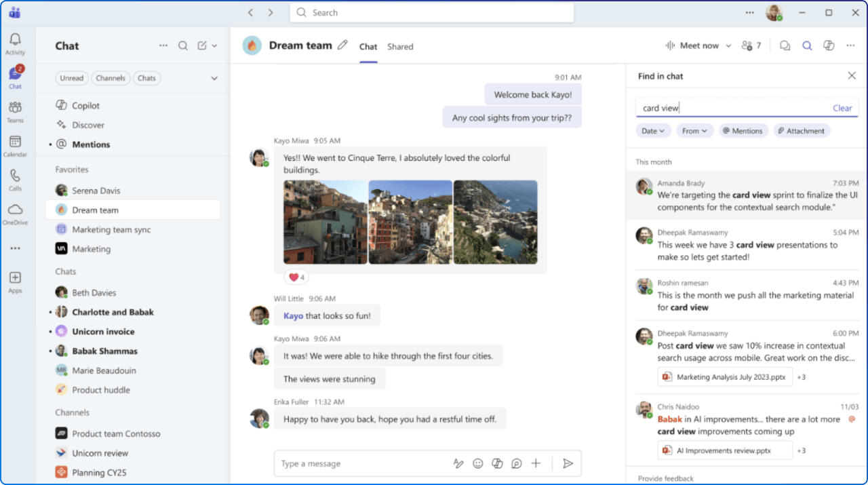This screenshot has width=868, height=485.
Task: Open the Meet now dropdown arrow
Action: coord(728,45)
